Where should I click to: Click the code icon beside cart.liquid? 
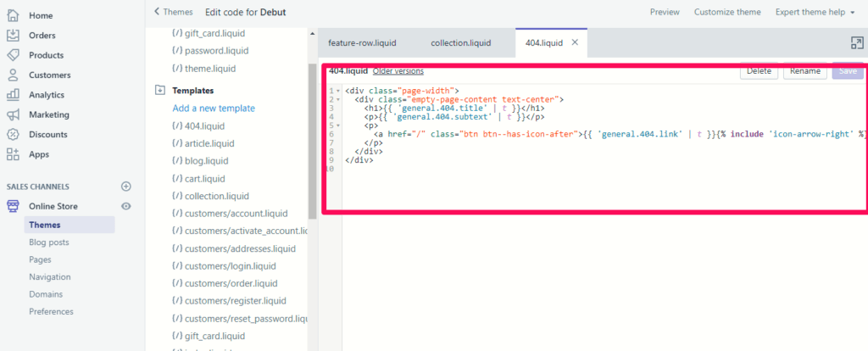point(178,179)
